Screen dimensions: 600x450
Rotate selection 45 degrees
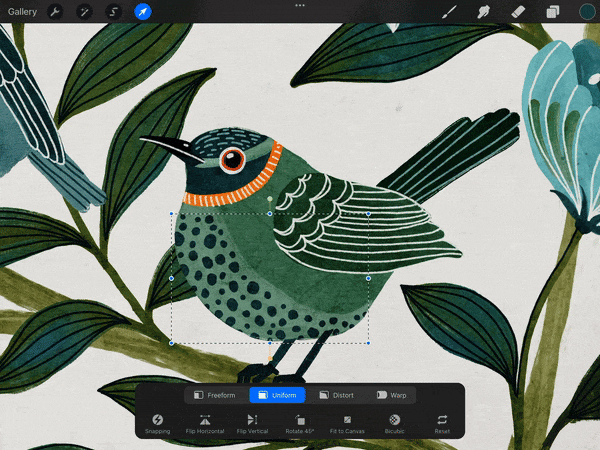tap(300, 424)
